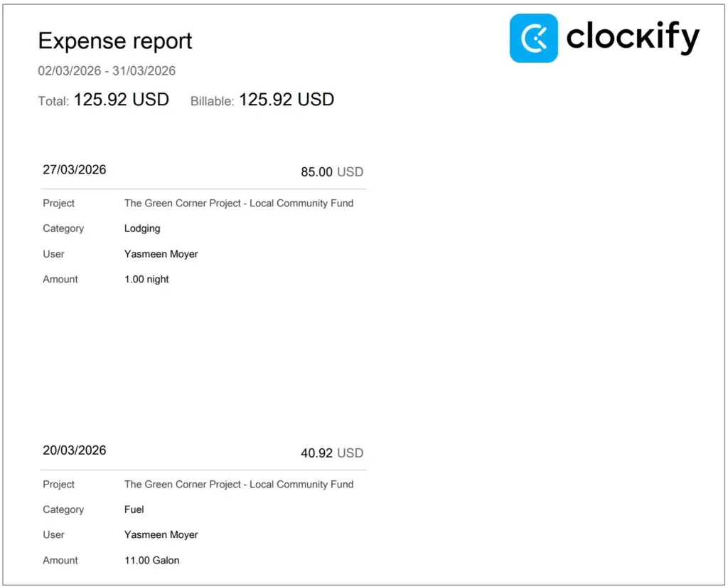Click the Total amount 125.92 USD
The height and width of the screenshot is (587, 728).
coord(121,100)
